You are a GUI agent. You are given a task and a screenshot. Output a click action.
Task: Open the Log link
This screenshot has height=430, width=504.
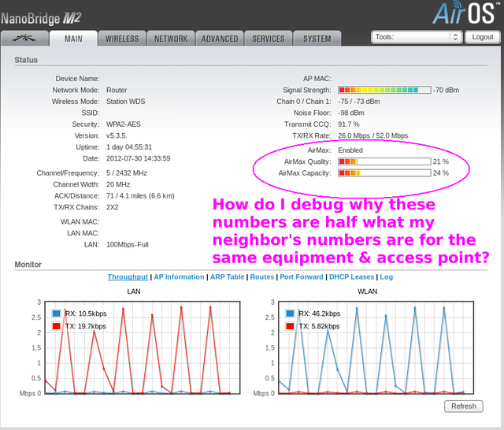click(x=387, y=276)
